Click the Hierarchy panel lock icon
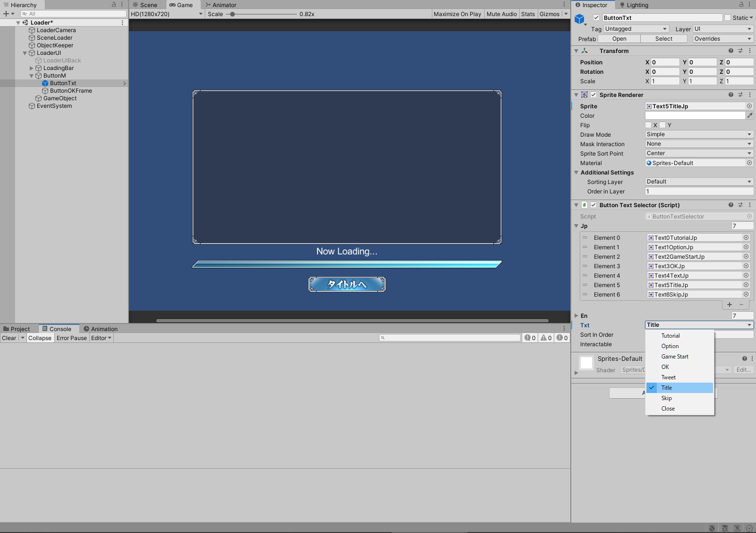The width and height of the screenshot is (756, 533). point(113,5)
